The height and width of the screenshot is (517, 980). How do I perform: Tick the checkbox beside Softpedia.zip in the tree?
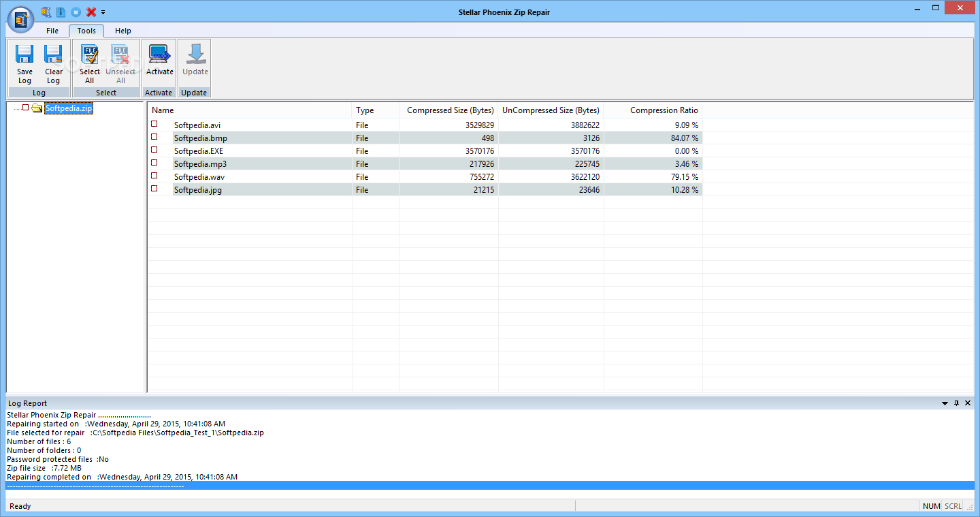click(x=26, y=108)
